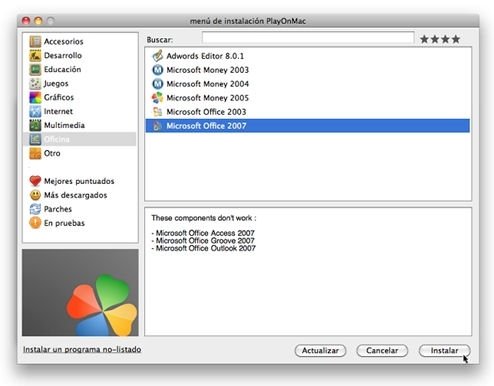Choose the Multimedia category label

64,125
